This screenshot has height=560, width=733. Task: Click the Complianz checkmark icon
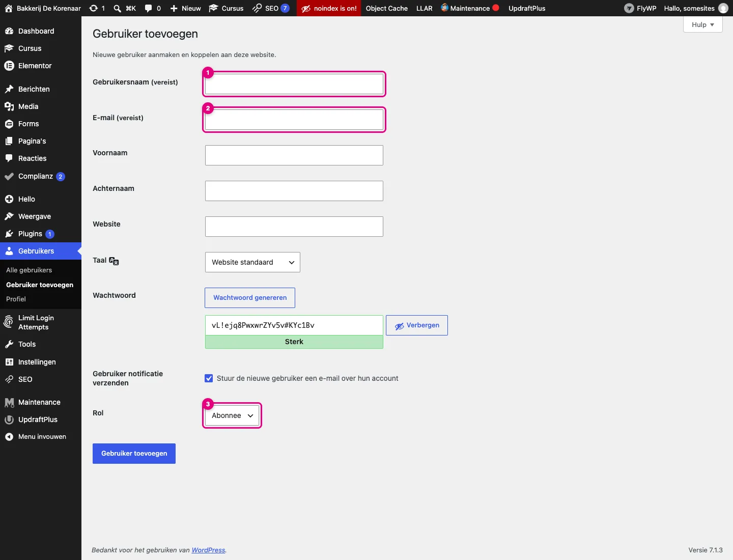[x=9, y=177]
